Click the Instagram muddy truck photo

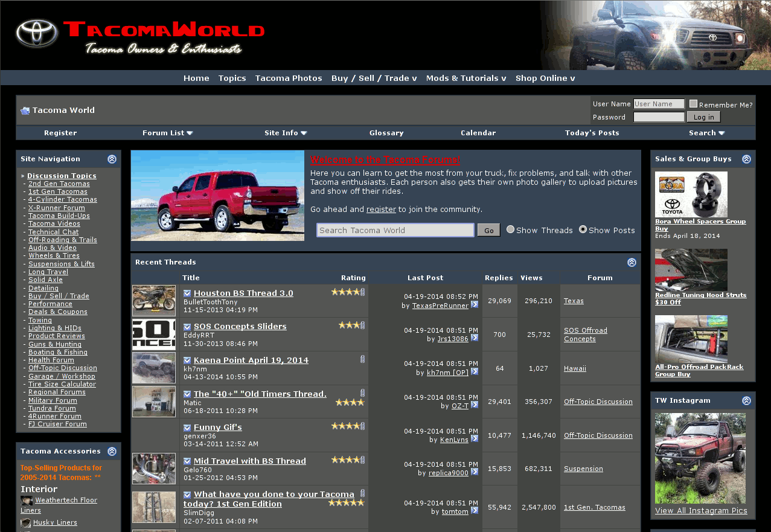(x=700, y=458)
